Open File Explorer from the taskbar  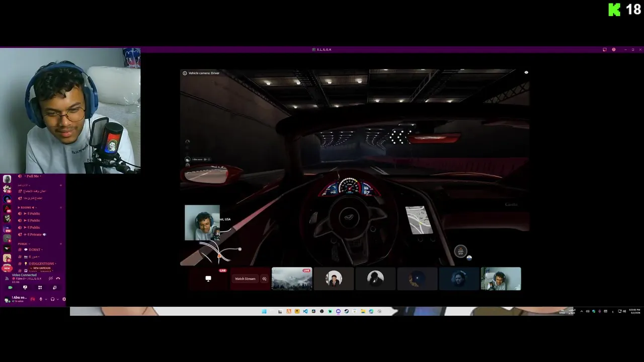point(363,311)
